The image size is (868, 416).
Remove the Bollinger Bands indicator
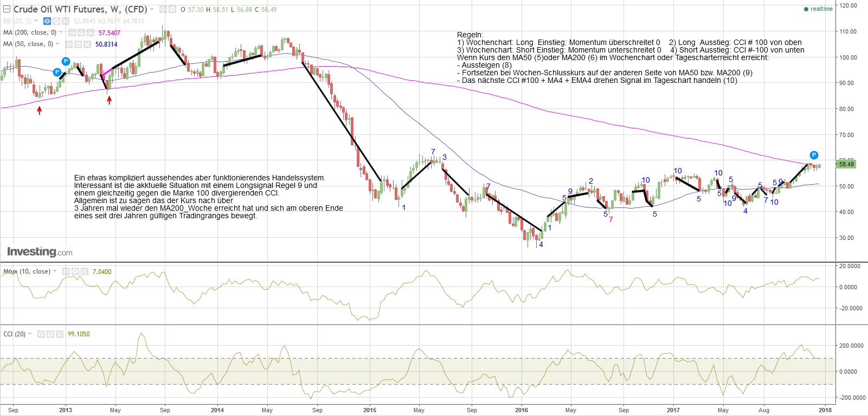65,21
